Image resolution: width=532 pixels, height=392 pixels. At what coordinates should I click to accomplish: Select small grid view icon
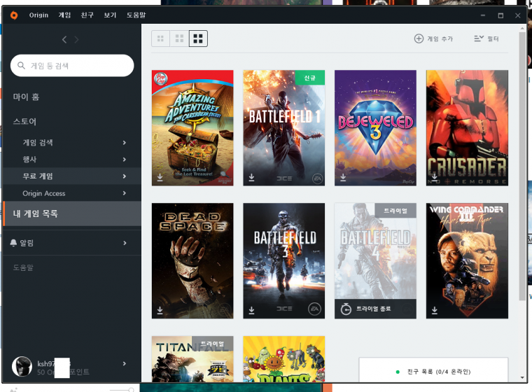click(160, 38)
